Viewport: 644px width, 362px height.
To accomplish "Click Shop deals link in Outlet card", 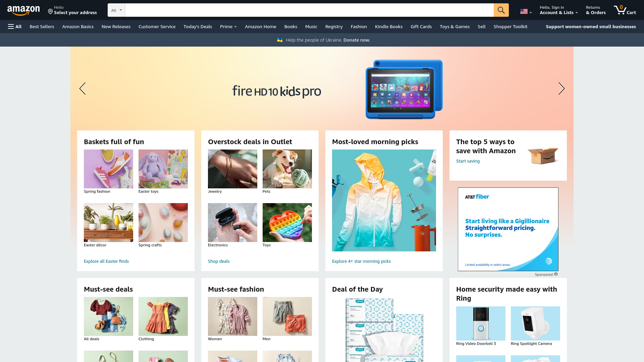I will (219, 261).
